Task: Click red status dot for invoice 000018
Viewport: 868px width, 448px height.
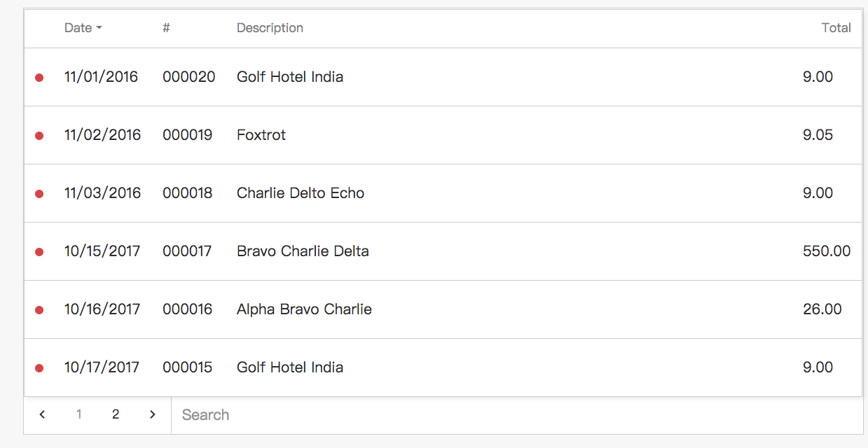Action: (39, 194)
